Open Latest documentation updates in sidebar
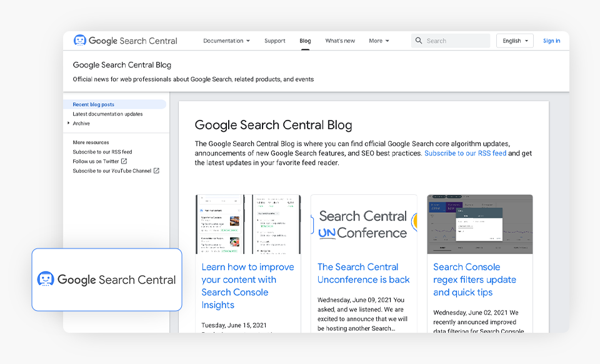Viewport: 600px width, 364px height. click(x=107, y=114)
